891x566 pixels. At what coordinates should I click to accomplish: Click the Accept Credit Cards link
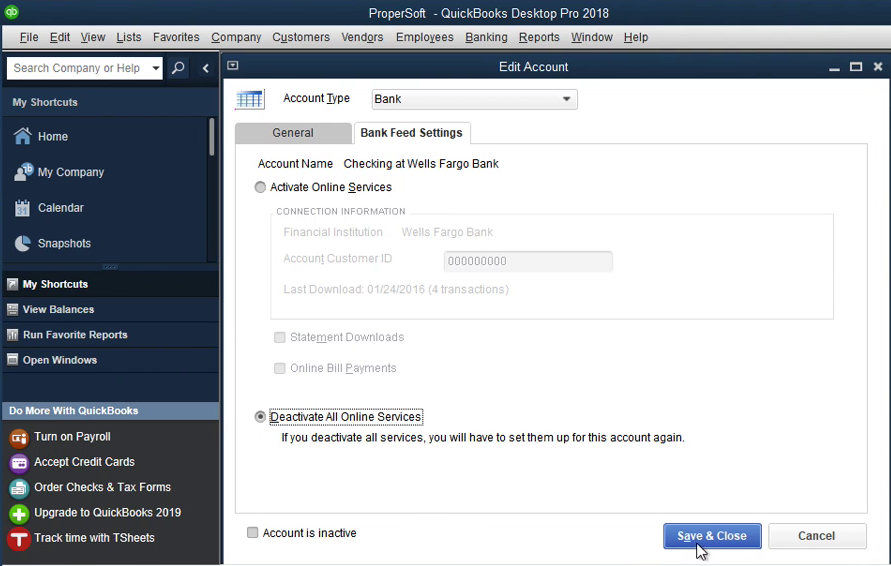84,462
